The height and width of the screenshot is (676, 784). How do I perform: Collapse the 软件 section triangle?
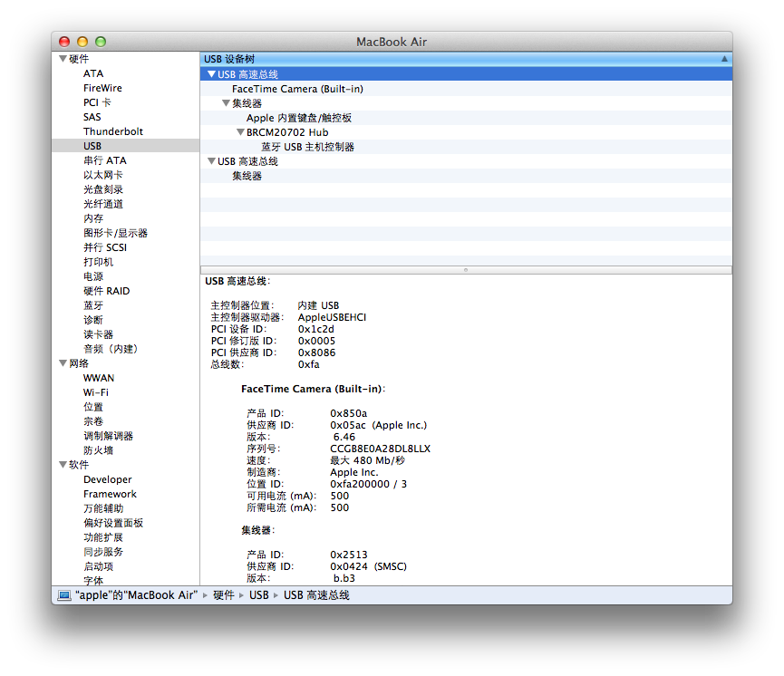(x=63, y=465)
